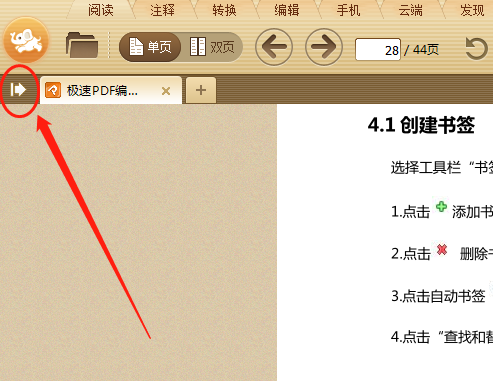Open the 阅读 tab
This screenshot has width=493, height=381.
click(101, 10)
